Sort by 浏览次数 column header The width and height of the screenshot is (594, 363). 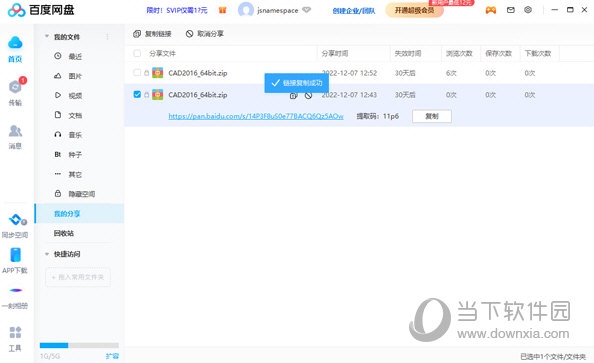pyautogui.click(x=459, y=53)
